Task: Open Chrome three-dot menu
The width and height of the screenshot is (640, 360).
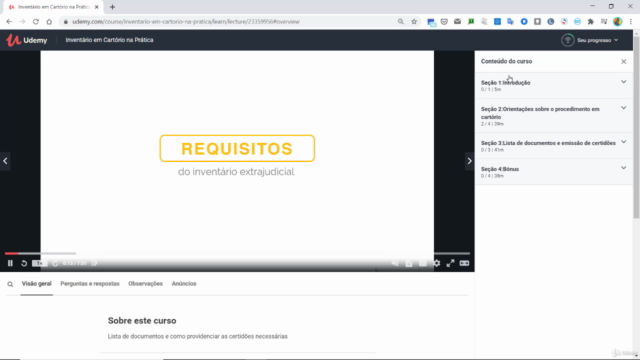Action: (631, 22)
